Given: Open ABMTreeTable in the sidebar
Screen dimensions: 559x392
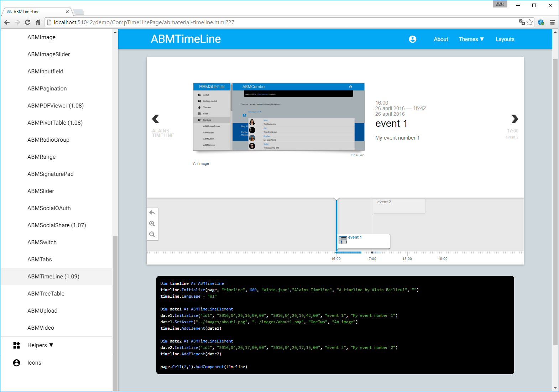Looking at the screenshot, I should click(x=46, y=293).
